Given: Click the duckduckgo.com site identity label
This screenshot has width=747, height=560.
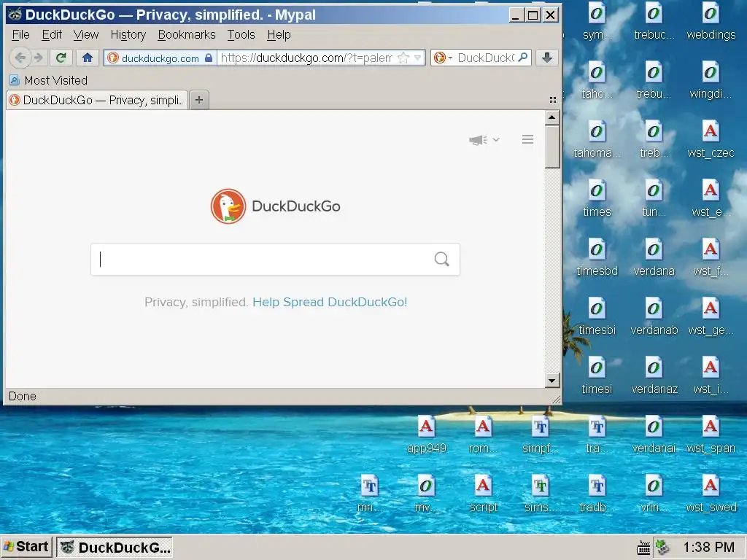Looking at the screenshot, I should [160, 58].
